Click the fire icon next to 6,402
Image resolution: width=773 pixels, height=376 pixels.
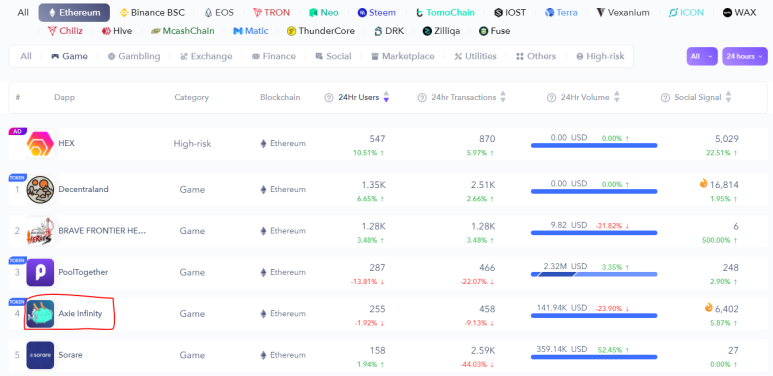[709, 308]
